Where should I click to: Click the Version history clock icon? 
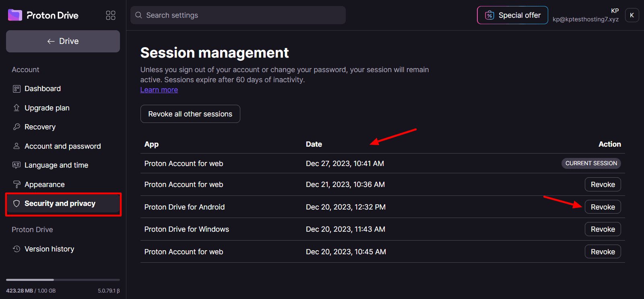coord(17,249)
